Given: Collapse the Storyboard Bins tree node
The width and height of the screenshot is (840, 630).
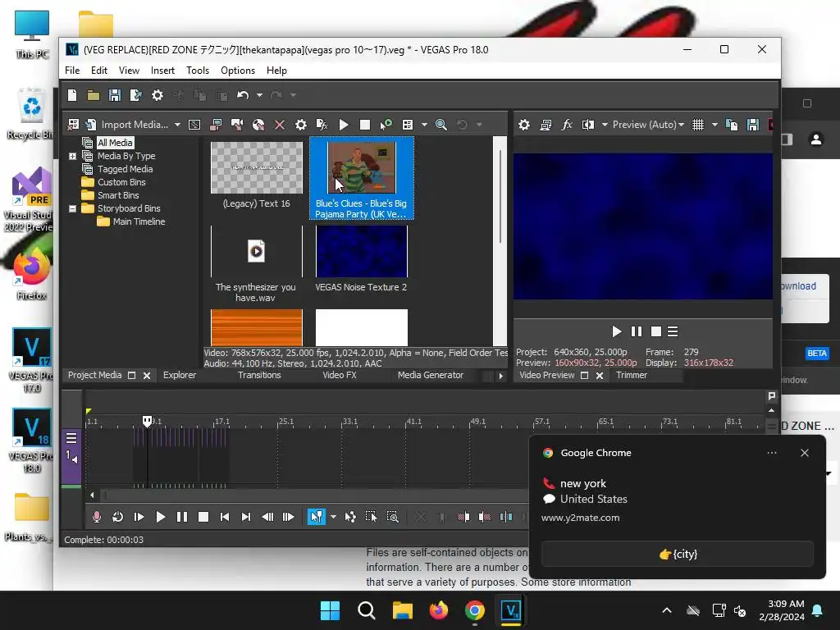Looking at the screenshot, I should [x=73, y=208].
